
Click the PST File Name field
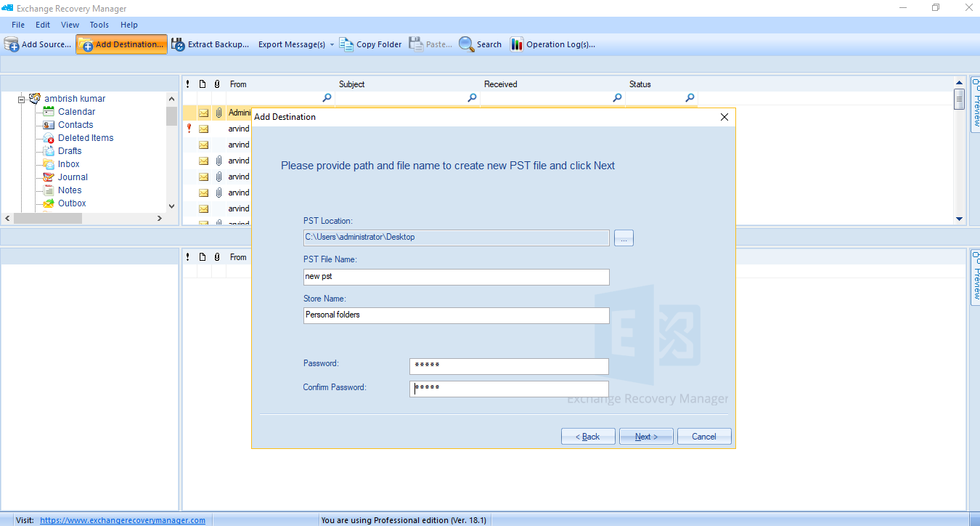pyautogui.click(x=456, y=277)
